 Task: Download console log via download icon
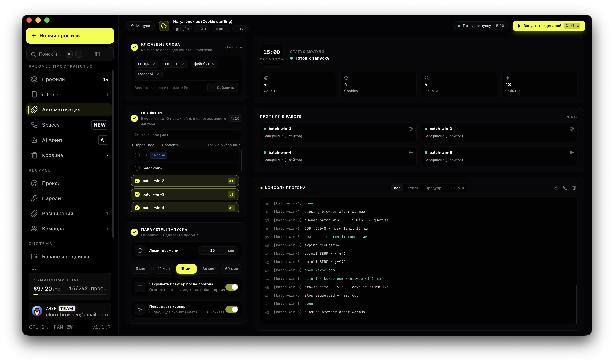click(556, 188)
